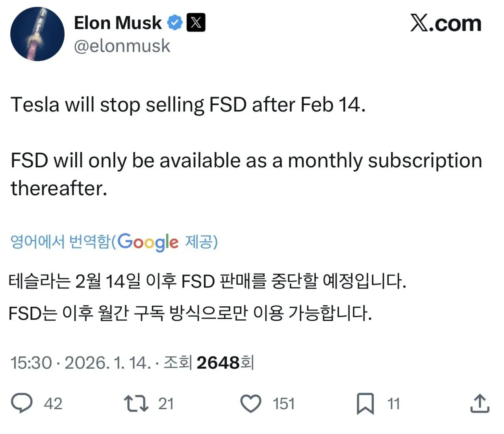
Task: Open Elon Musk's profile picture
Action: click(x=37, y=34)
